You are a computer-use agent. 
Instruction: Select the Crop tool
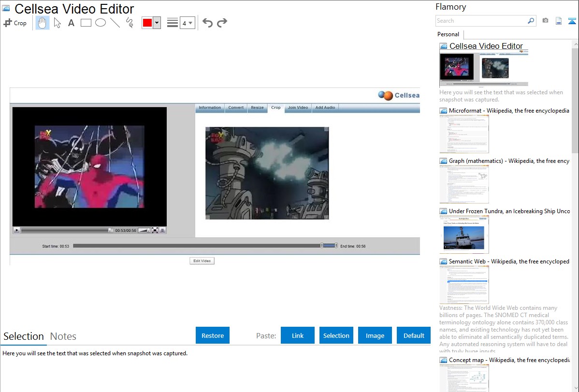coord(15,23)
